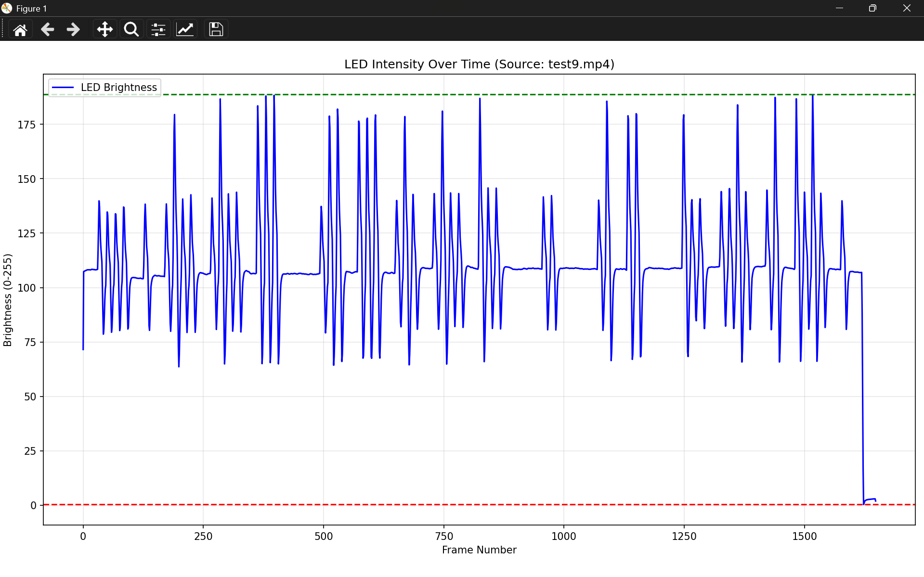
Task: Save the figure with the floppy disk icon
Action: click(216, 30)
